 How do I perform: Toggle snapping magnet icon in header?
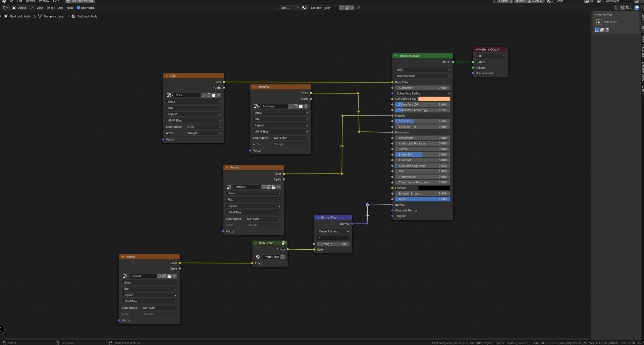pos(623,8)
